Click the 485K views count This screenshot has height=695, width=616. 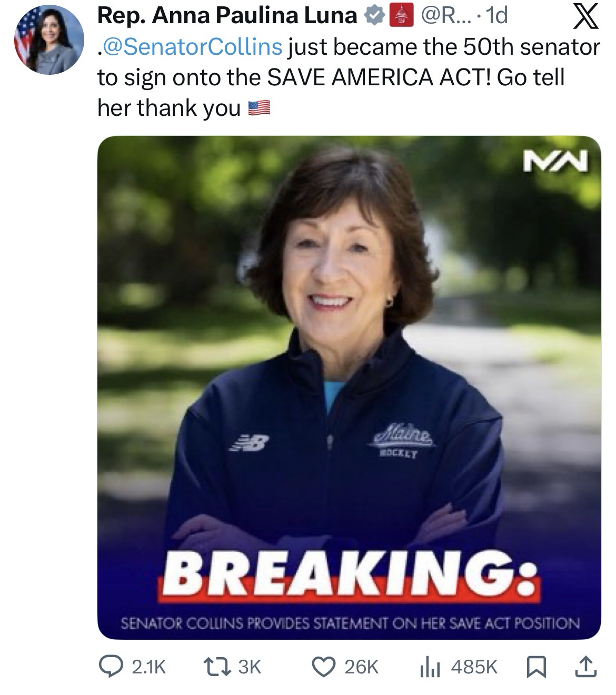point(474,668)
